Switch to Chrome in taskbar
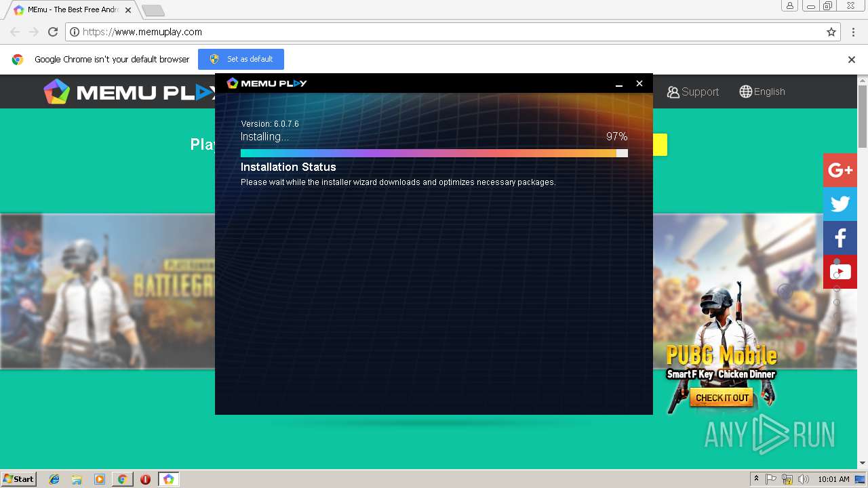868x488 pixels. click(122, 479)
